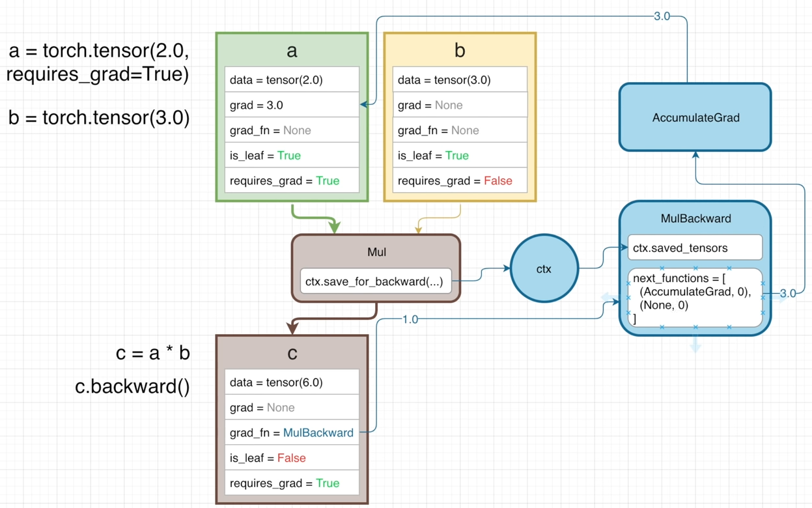Click the c.backward() text label
Image resolution: width=812 pixels, height=508 pixels.
132,386
